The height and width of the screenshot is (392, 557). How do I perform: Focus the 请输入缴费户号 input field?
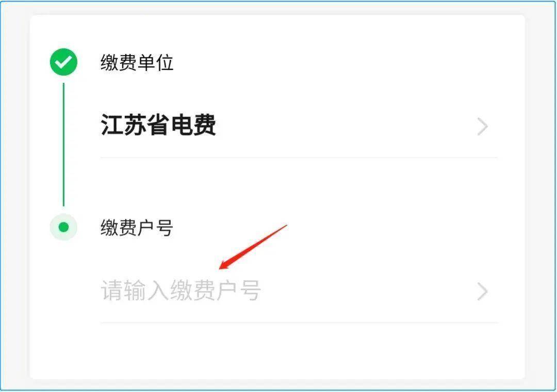pyautogui.click(x=299, y=291)
